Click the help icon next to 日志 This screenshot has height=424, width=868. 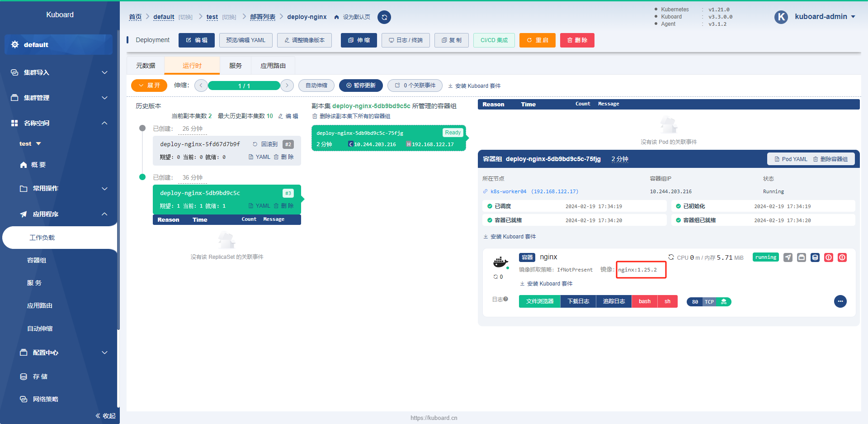pyautogui.click(x=506, y=299)
